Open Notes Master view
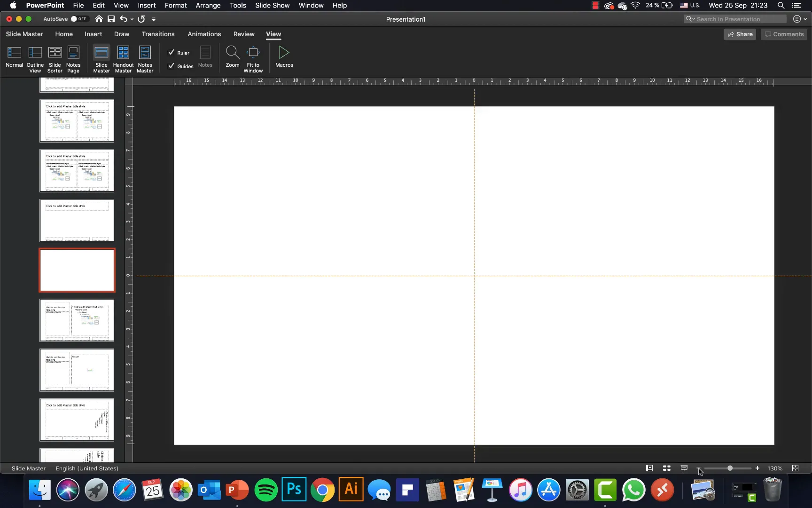812x508 pixels. pyautogui.click(x=145, y=59)
